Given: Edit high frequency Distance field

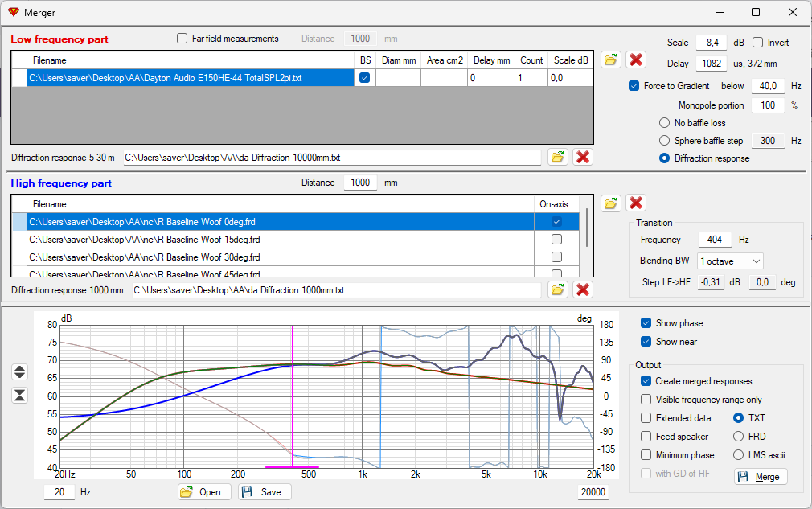Looking at the screenshot, I should pyautogui.click(x=360, y=183).
